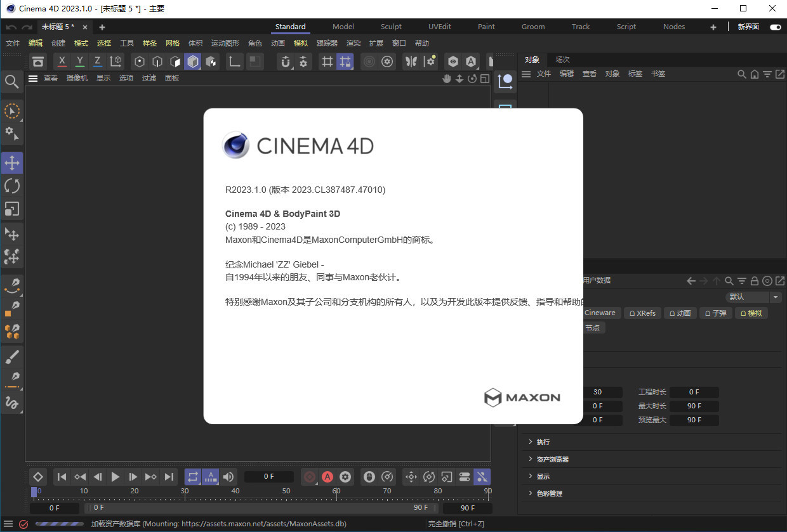The width and height of the screenshot is (787, 532).
Task: Add a new layout with plus icon
Action: (713, 27)
